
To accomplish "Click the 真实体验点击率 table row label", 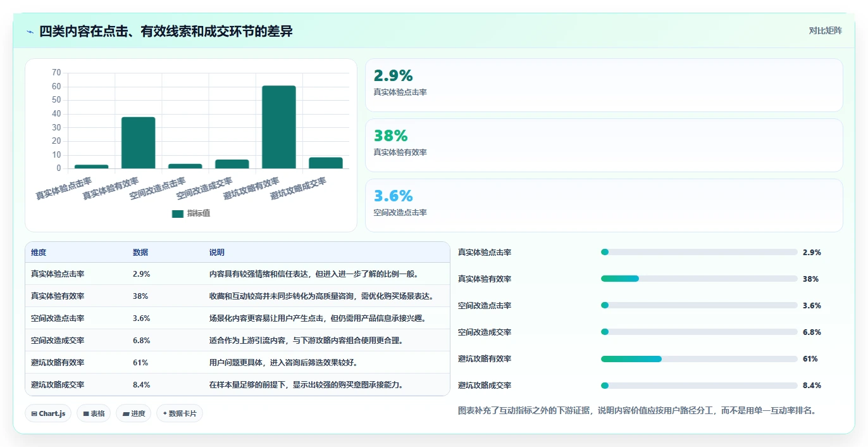I will (x=58, y=274).
